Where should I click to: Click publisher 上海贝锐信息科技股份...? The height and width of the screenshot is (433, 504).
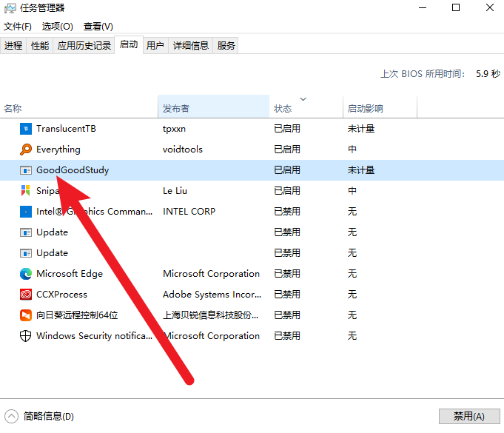210,315
